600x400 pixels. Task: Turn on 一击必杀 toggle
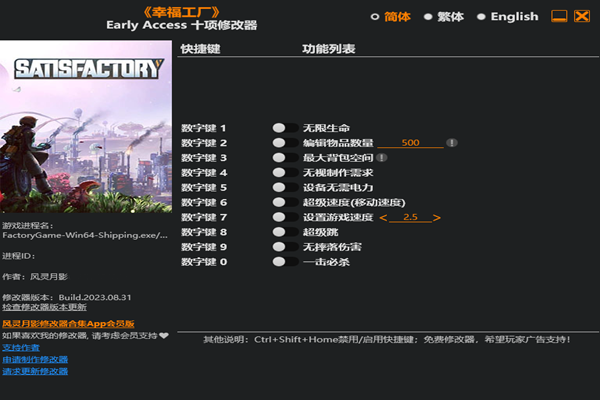click(x=284, y=262)
